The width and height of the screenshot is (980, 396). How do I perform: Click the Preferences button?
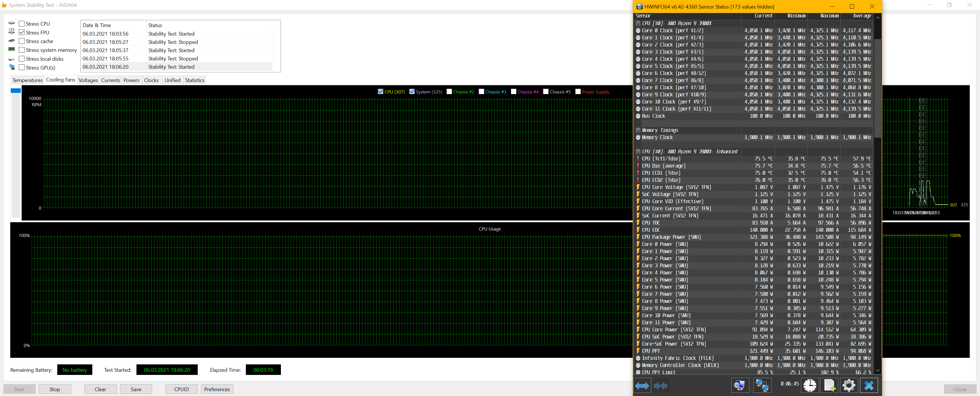[x=217, y=389]
